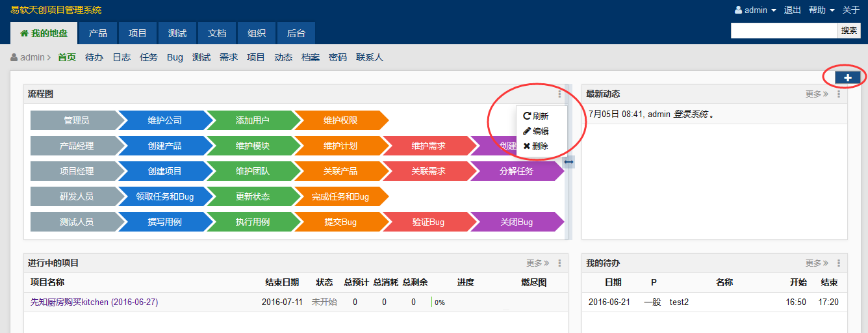868x333 pixels.
Task: Switch to 文档 tab
Action: click(x=217, y=33)
